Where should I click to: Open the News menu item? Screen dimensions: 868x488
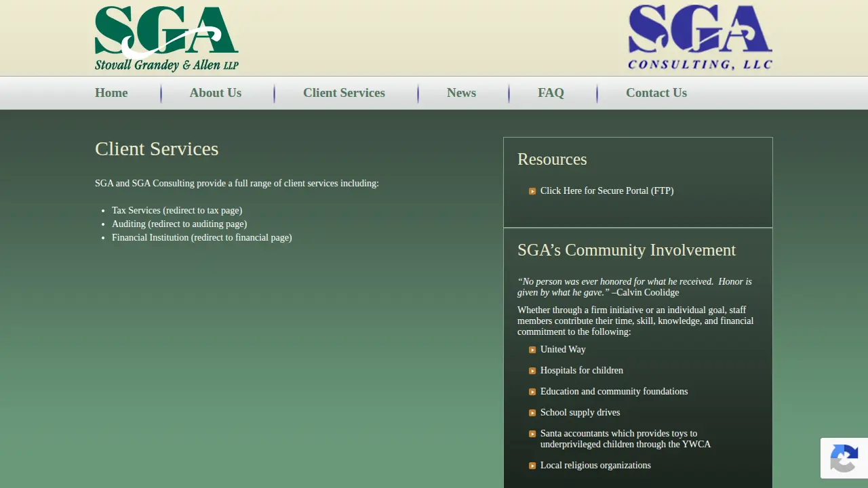coord(461,93)
